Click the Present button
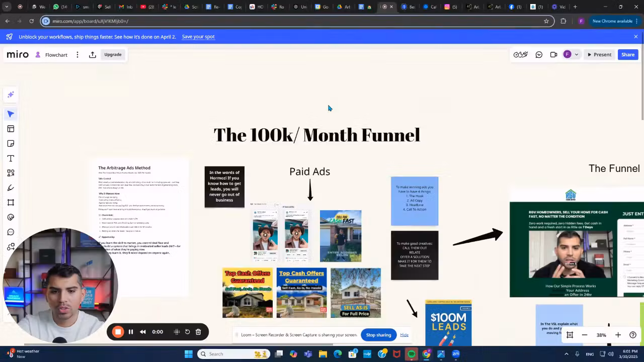Image resolution: width=644 pixels, height=362 pixels. [x=599, y=55]
